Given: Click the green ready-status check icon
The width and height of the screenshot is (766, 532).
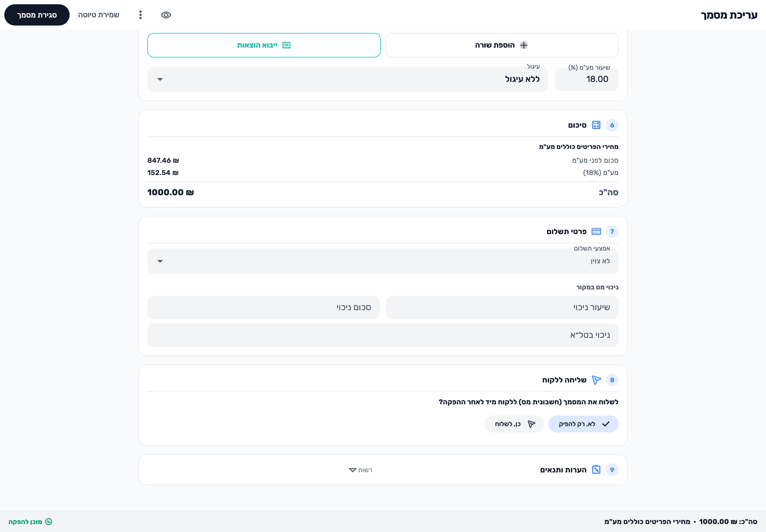Looking at the screenshot, I should (x=49, y=522).
